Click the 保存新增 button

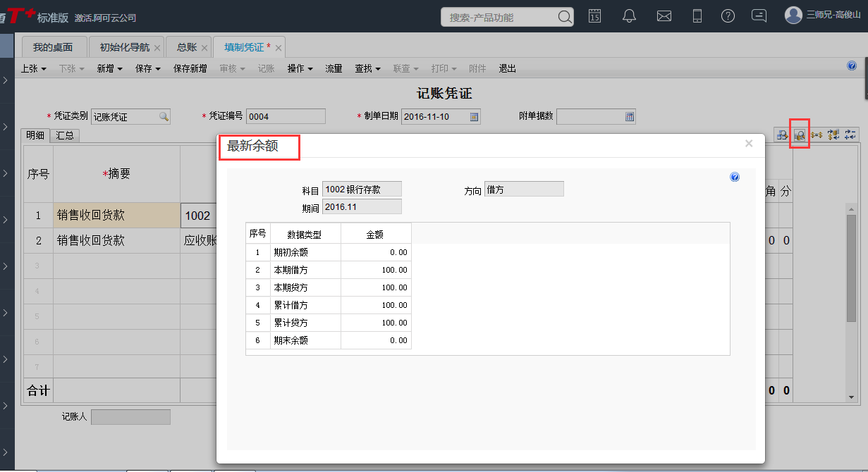pos(189,68)
